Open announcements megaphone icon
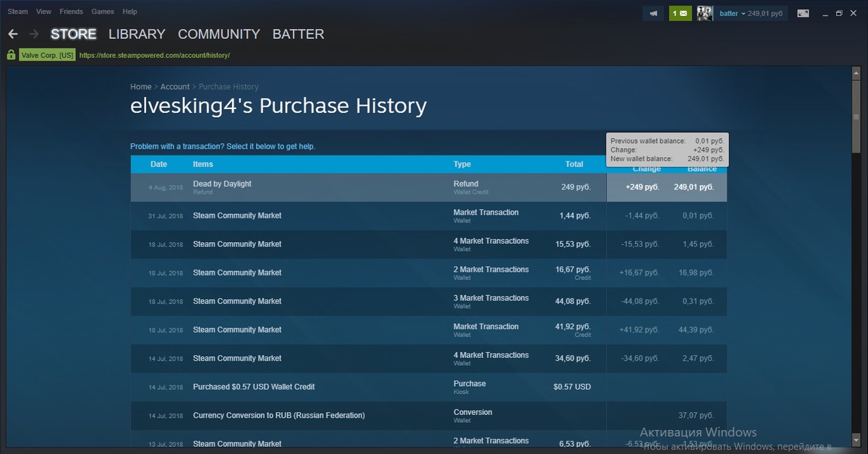This screenshot has width=868, height=454. 653,13
